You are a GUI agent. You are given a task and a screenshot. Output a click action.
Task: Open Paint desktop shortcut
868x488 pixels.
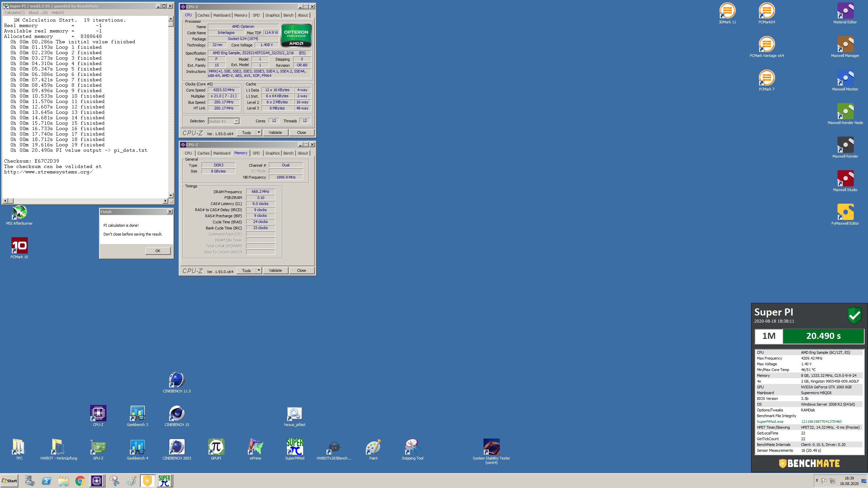[x=373, y=450]
